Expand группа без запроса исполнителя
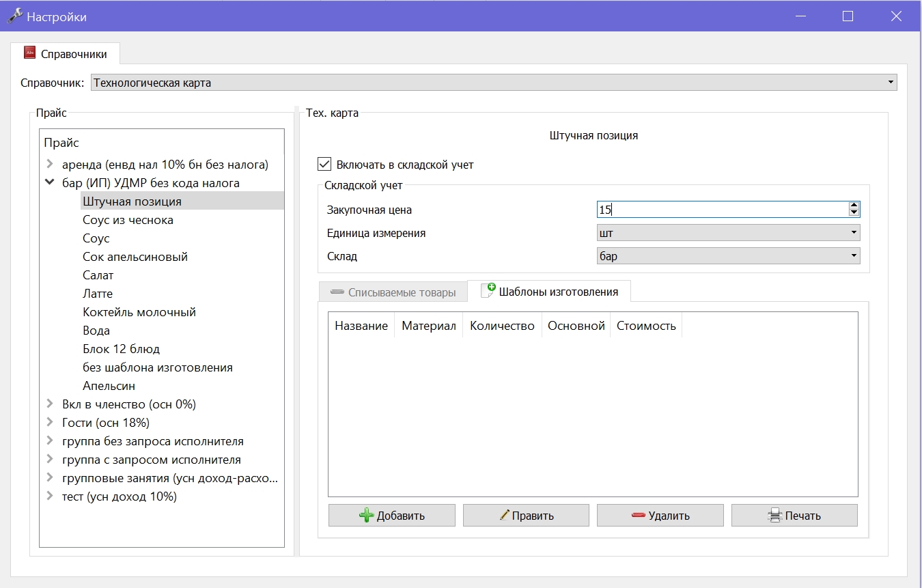Screen dimensions: 922x588 pyautogui.click(x=50, y=441)
